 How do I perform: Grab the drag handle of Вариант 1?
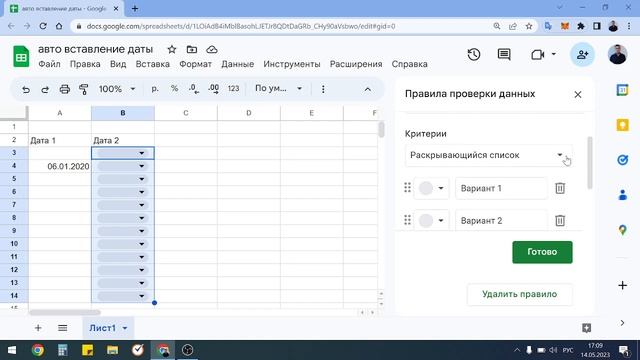[x=407, y=188]
